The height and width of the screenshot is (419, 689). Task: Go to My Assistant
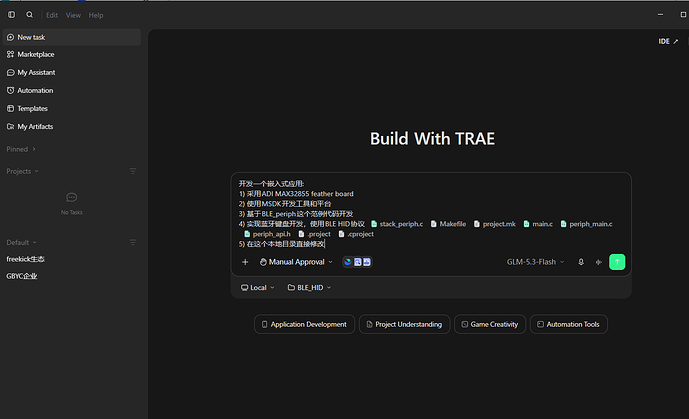click(72, 72)
